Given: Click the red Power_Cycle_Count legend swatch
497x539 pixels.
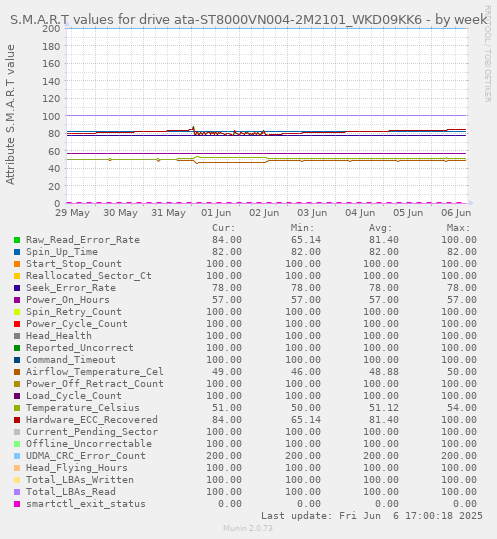Looking at the screenshot, I should (x=17, y=324).
